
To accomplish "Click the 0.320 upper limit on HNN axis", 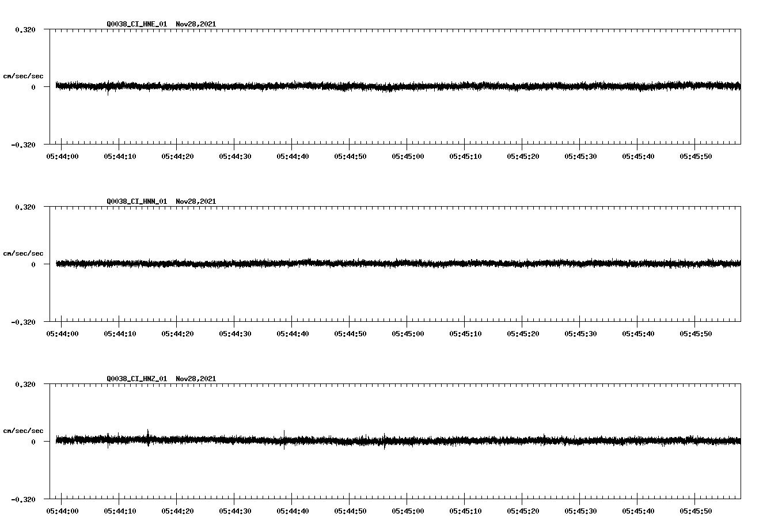I will 25,207.
